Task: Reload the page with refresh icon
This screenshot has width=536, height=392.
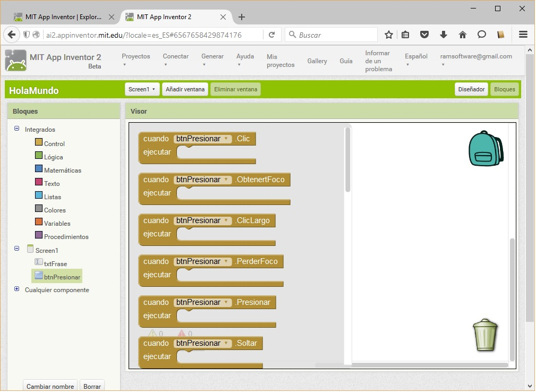Action: click(271, 35)
